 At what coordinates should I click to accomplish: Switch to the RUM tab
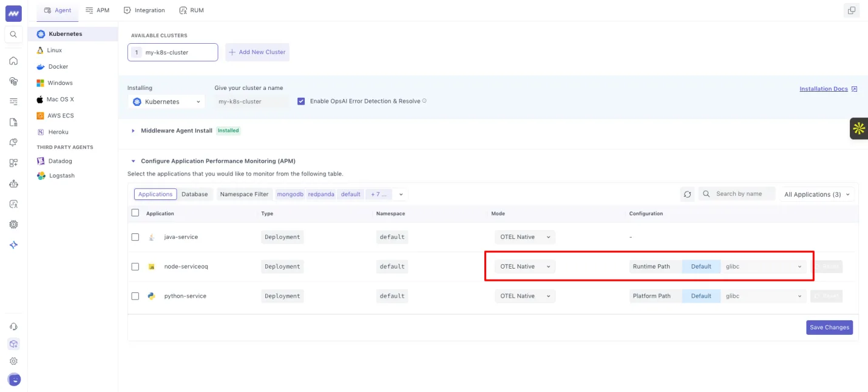[192, 10]
